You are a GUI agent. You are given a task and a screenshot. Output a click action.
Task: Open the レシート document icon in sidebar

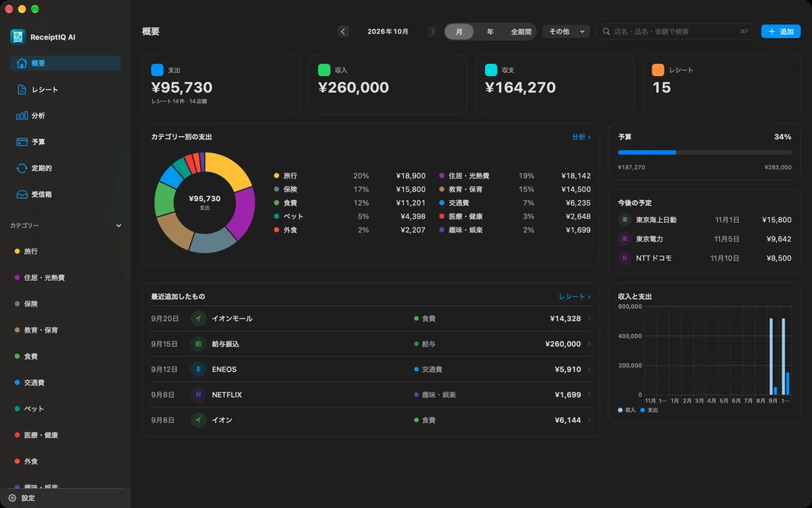pyautogui.click(x=21, y=90)
